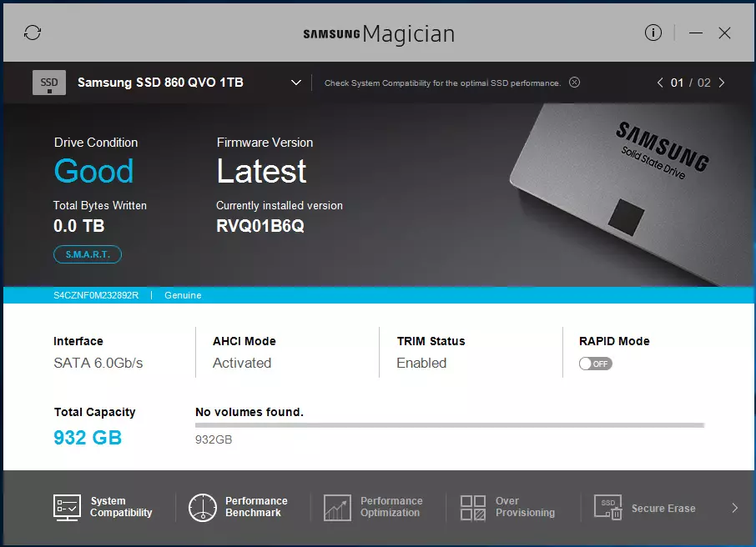Dismiss the system compatibility notice
Image resolution: width=756 pixels, height=547 pixels.
pos(574,83)
